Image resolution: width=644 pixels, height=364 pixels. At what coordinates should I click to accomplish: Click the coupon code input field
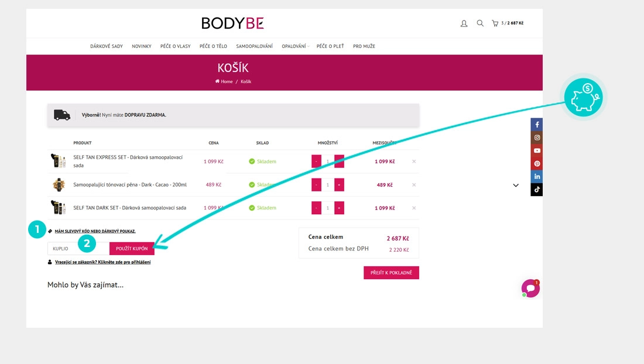(x=78, y=249)
